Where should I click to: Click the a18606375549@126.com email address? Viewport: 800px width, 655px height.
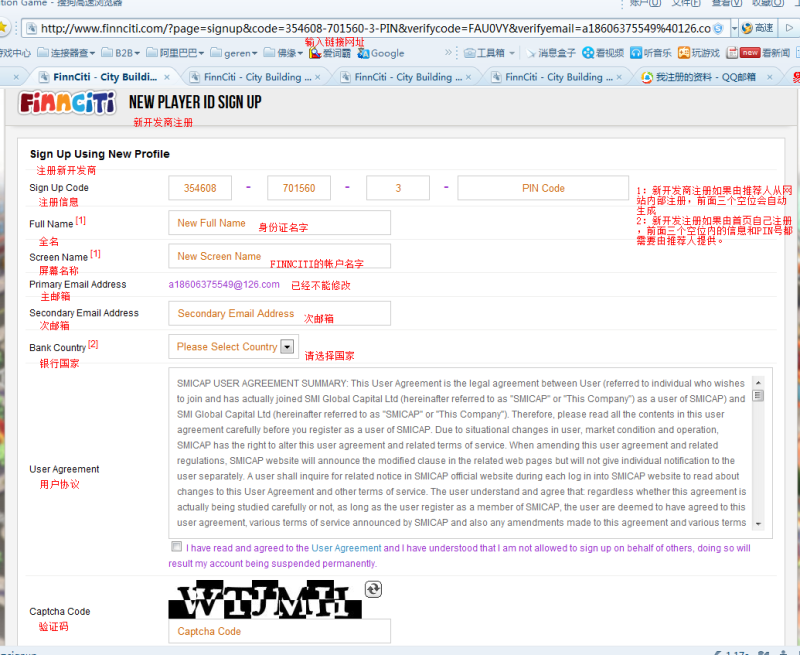[224, 284]
